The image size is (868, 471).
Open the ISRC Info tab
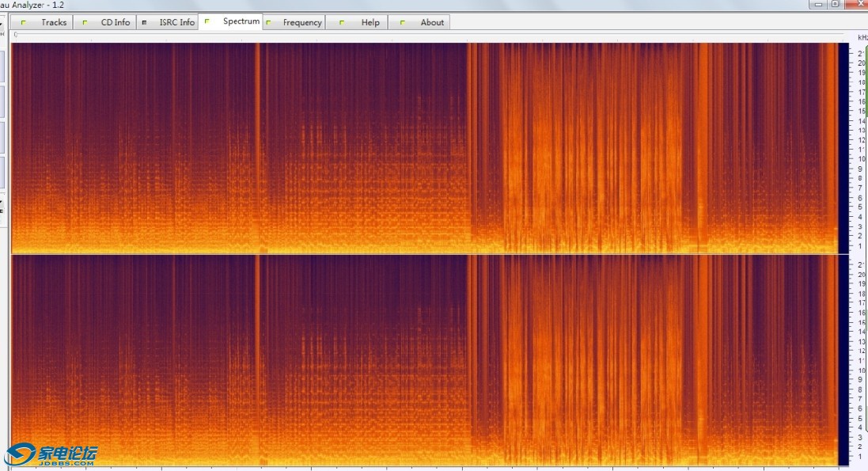coord(176,22)
